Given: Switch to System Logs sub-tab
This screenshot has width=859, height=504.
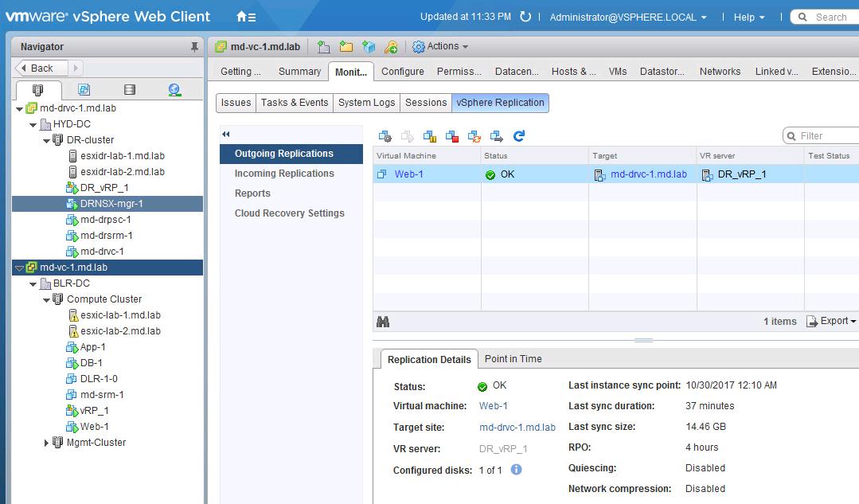Looking at the screenshot, I should [366, 103].
